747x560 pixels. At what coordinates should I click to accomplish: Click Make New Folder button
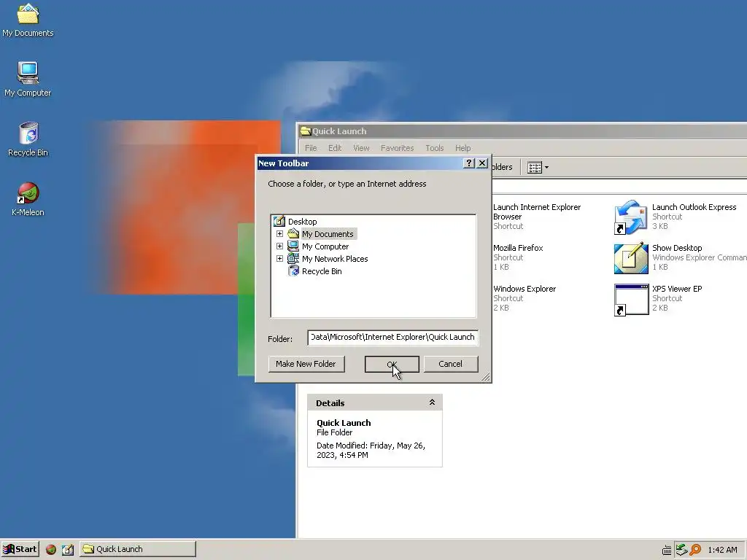(x=306, y=364)
